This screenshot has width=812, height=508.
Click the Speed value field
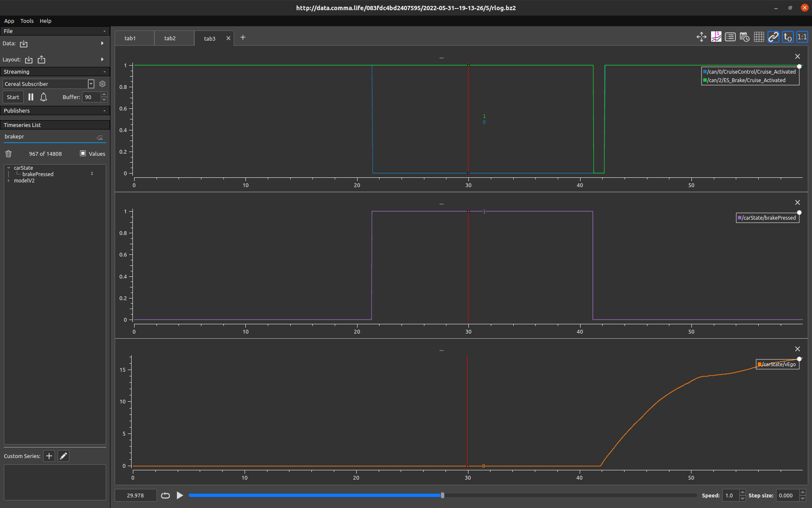[731, 495]
